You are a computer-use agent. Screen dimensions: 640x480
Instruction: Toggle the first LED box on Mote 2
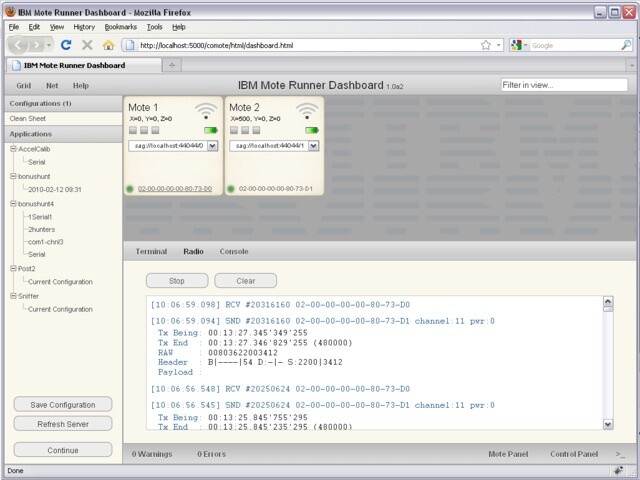pyautogui.click(x=234, y=130)
